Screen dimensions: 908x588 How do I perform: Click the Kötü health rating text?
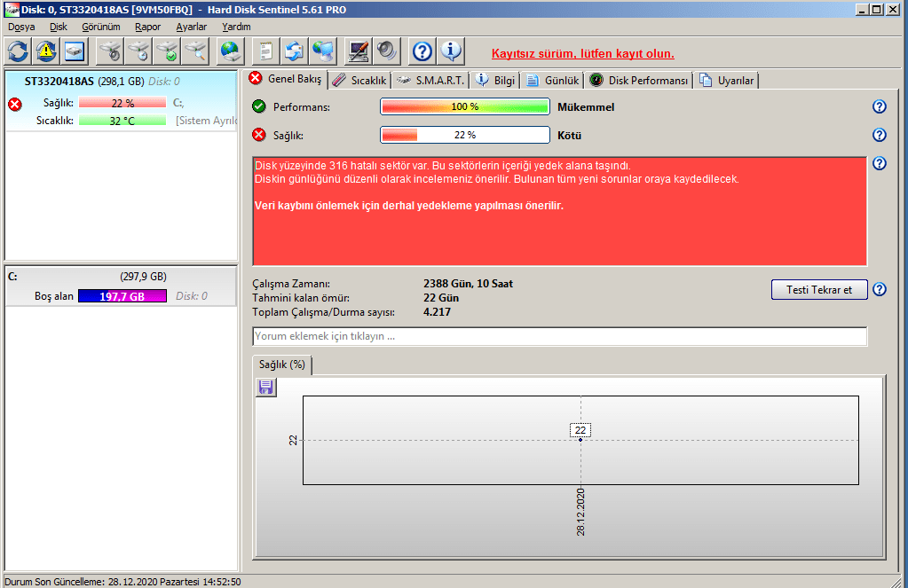(569, 136)
